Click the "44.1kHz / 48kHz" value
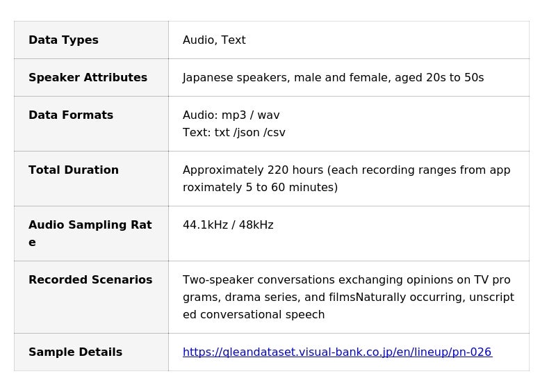This screenshot has height=392, width=556. pos(228,225)
